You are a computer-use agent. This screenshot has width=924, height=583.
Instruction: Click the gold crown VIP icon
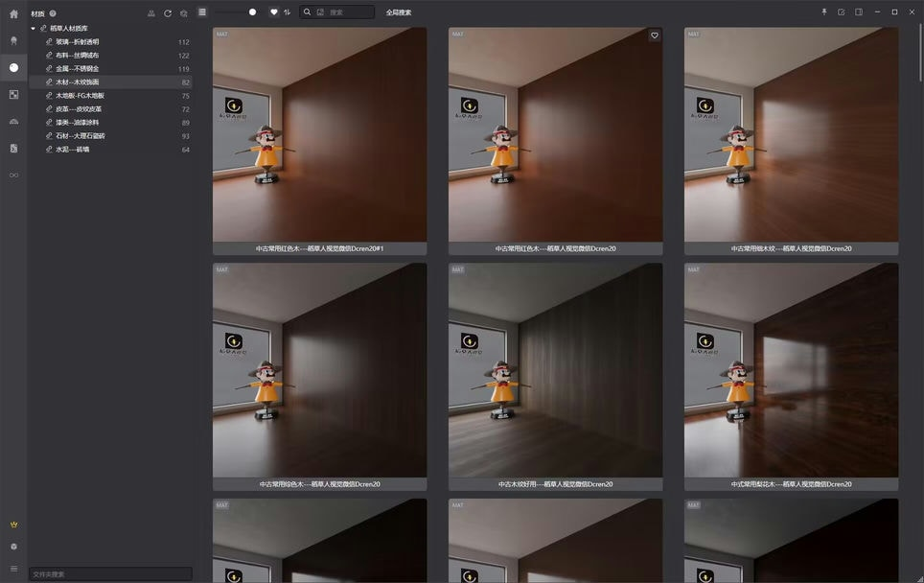click(x=13, y=525)
